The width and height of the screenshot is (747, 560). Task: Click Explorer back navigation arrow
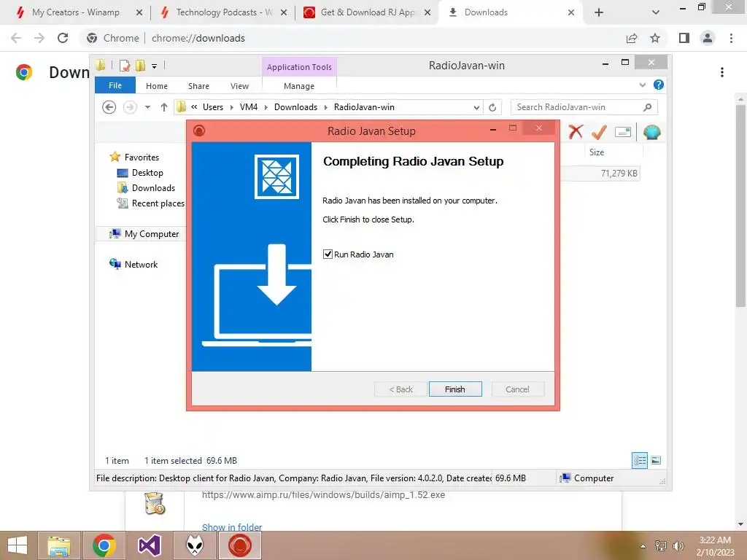tap(109, 107)
